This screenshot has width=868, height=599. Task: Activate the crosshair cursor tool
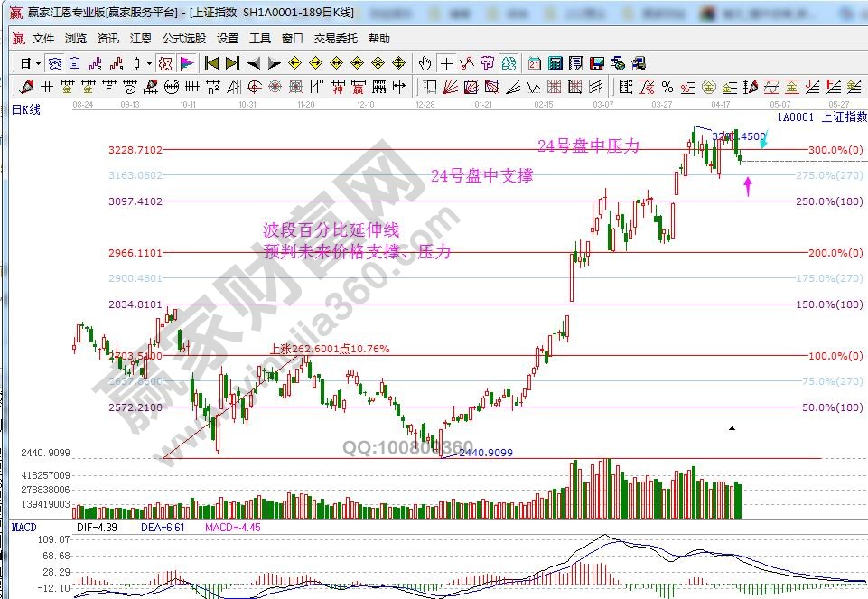[446, 63]
